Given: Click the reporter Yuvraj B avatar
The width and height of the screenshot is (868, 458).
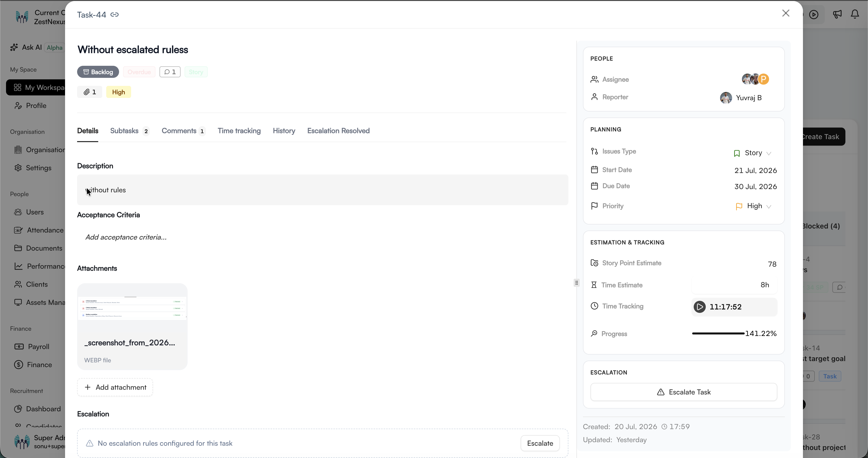Looking at the screenshot, I should (x=726, y=98).
